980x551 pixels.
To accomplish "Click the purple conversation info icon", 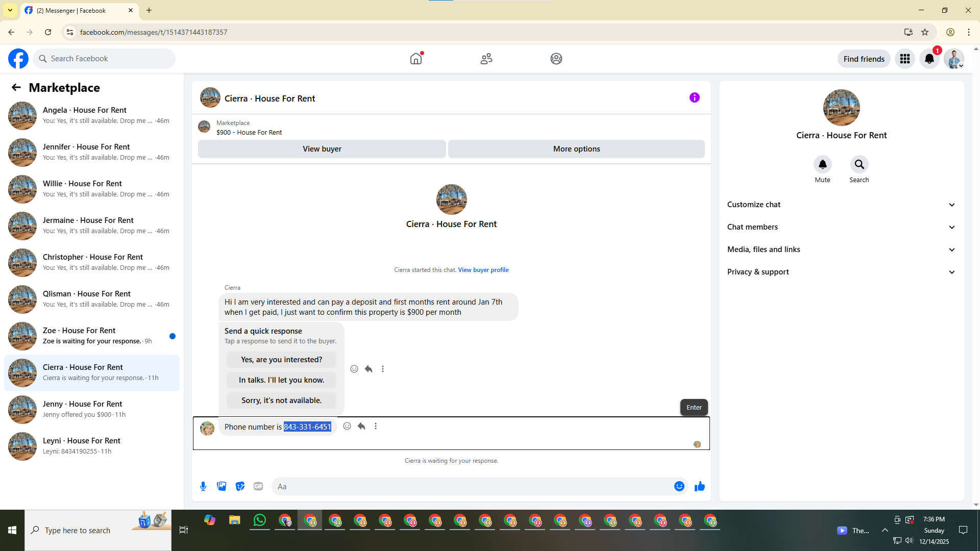I will pyautogui.click(x=694, y=97).
